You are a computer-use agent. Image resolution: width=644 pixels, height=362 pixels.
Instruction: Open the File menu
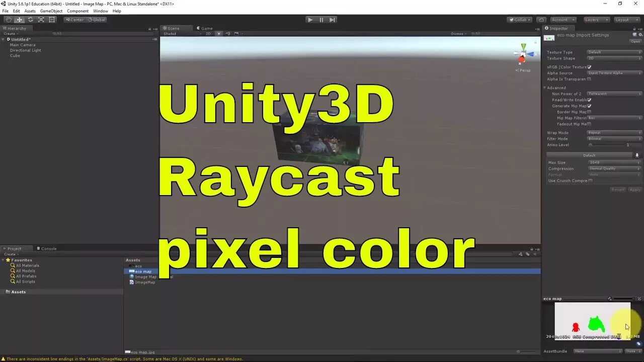click(x=5, y=11)
